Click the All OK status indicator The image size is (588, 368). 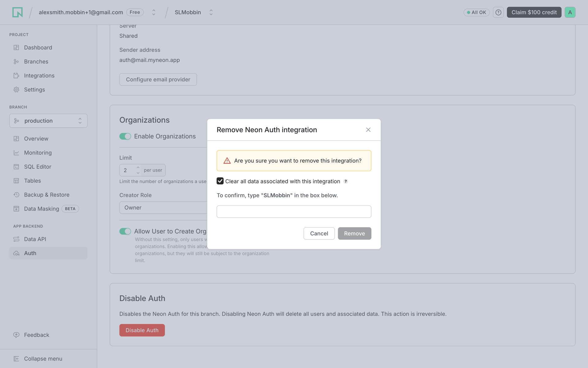point(477,12)
